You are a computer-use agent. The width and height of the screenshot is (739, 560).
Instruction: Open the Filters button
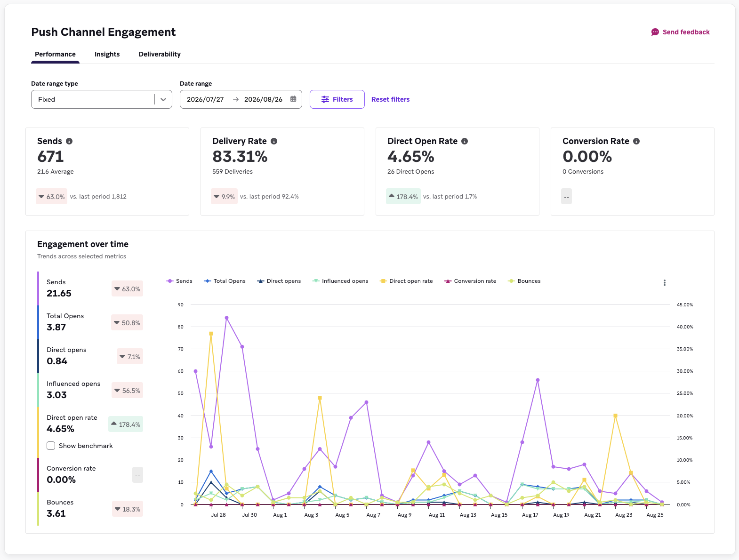click(337, 99)
